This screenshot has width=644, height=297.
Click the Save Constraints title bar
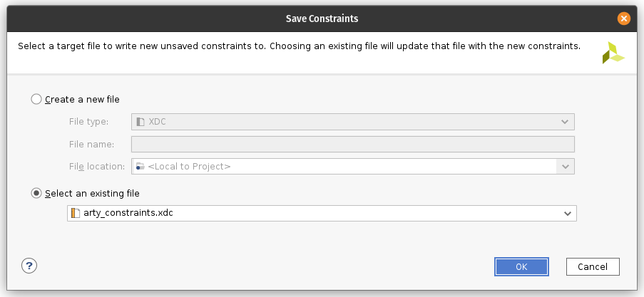coord(322,19)
